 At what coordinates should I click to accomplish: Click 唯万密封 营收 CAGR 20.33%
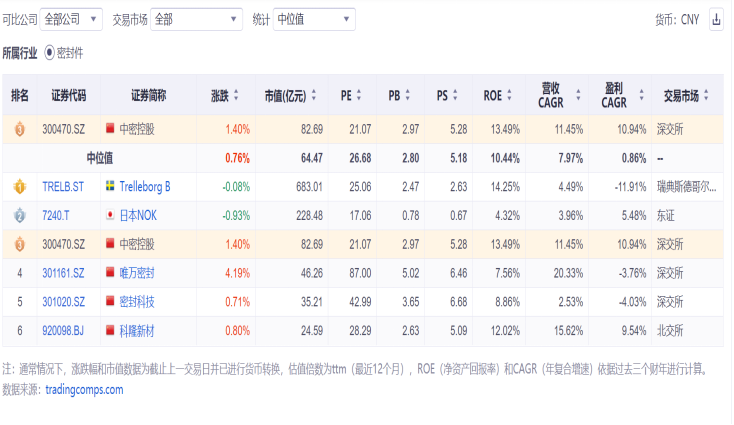tap(568, 273)
